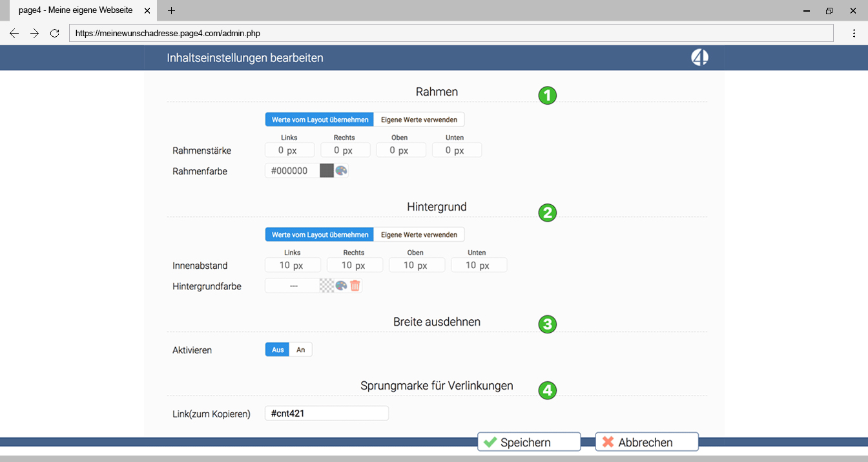868x462 pixels.
Task: Click the Abbrechen button
Action: tap(646, 442)
